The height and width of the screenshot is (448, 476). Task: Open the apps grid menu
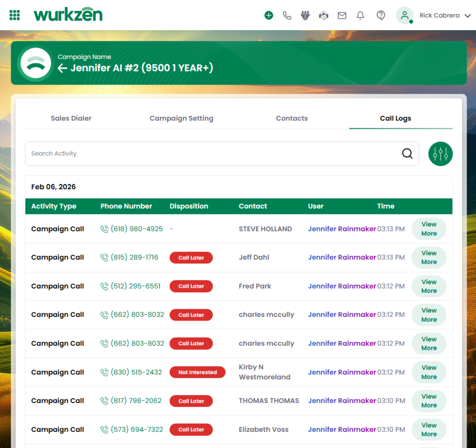pyautogui.click(x=15, y=15)
